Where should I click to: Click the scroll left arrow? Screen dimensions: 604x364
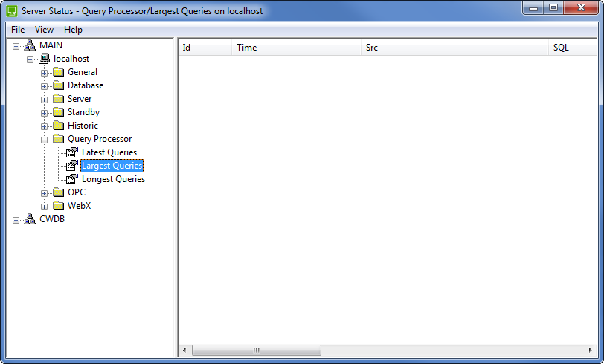coord(184,350)
